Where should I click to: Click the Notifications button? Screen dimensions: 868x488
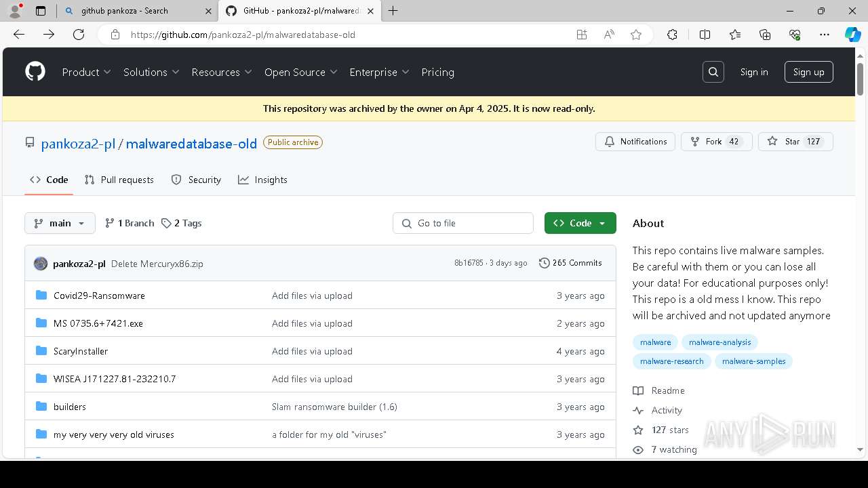click(635, 142)
